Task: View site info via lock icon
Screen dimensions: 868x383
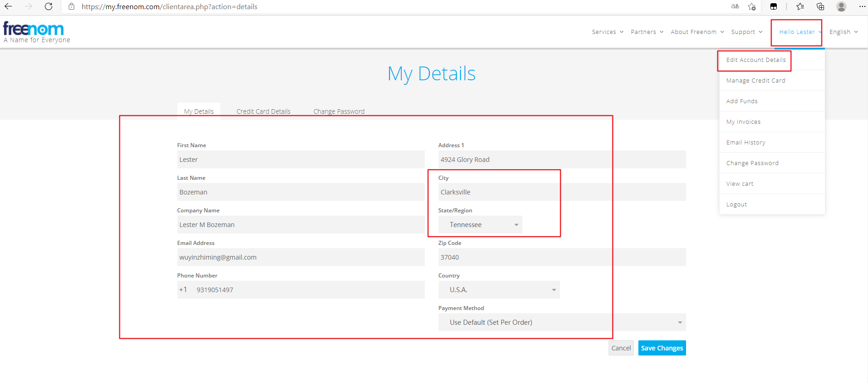Action: point(71,6)
